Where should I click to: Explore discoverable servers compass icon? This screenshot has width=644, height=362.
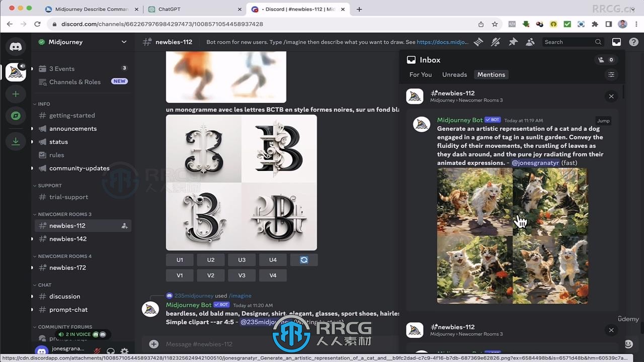(16, 116)
